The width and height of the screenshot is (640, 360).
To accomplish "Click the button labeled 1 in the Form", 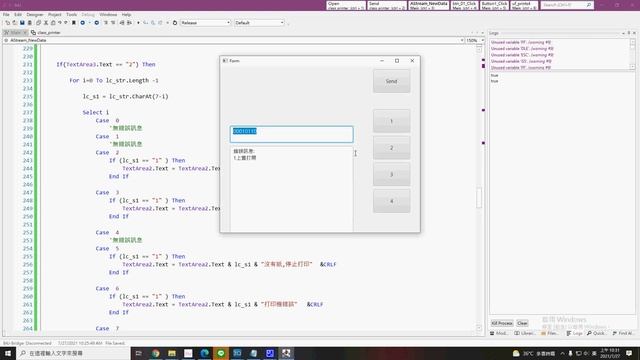I will pyautogui.click(x=391, y=121).
